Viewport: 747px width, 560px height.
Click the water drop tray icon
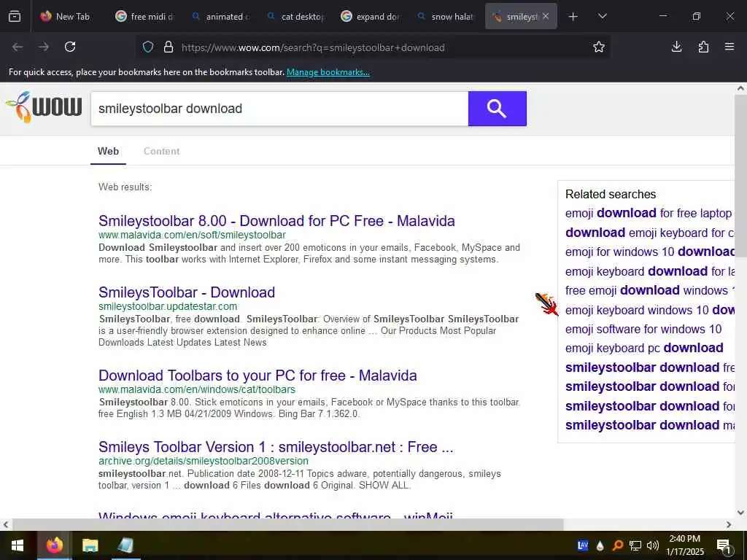(x=600, y=545)
